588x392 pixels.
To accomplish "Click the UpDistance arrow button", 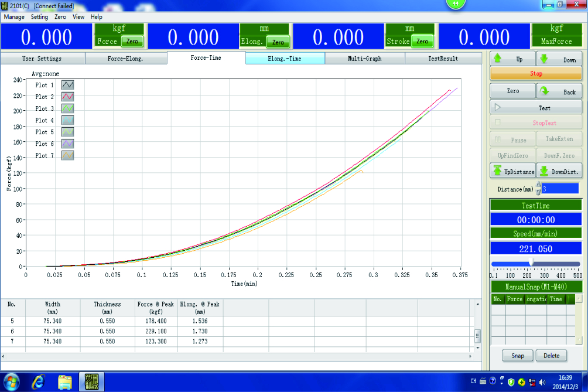I will point(512,172).
